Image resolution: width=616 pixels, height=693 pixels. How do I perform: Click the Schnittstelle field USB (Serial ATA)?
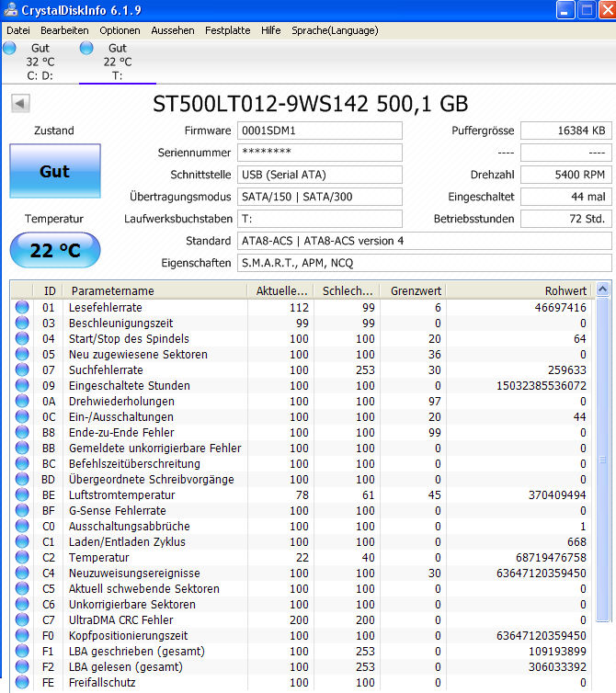320,175
